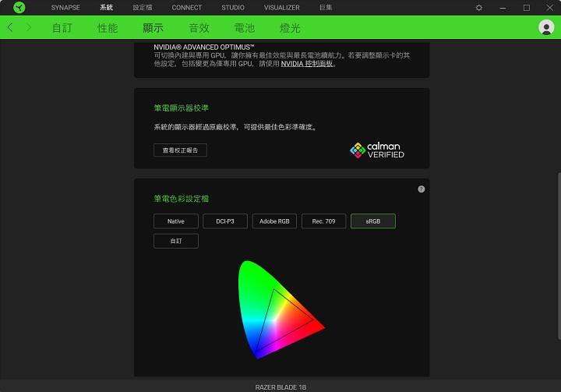This screenshot has width=561, height=392.
Task: Open the user account avatar
Action: click(x=546, y=27)
